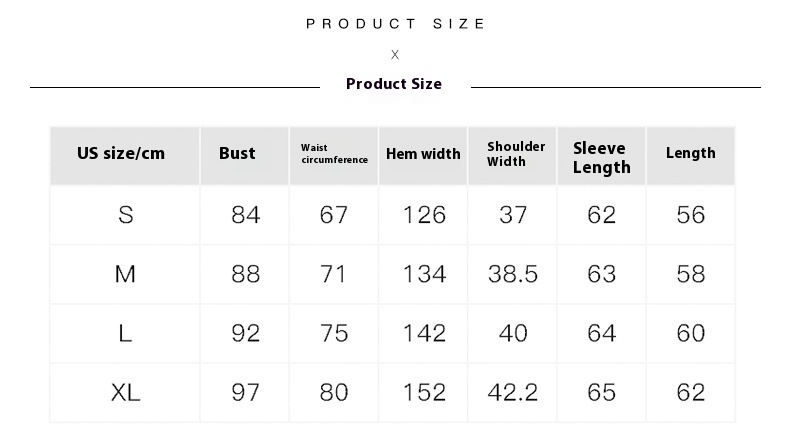This screenshot has width=790, height=446.
Task: Select the size "M" row label
Action: (x=125, y=274)
